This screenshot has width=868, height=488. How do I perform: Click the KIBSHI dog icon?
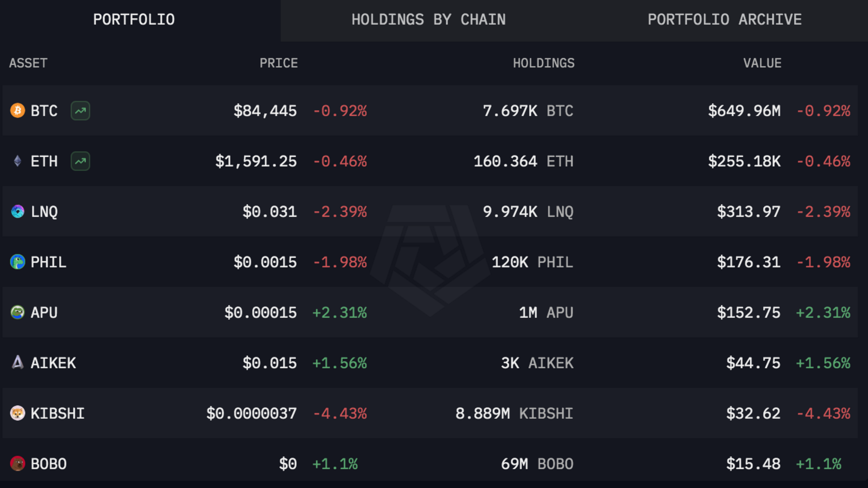17,413
